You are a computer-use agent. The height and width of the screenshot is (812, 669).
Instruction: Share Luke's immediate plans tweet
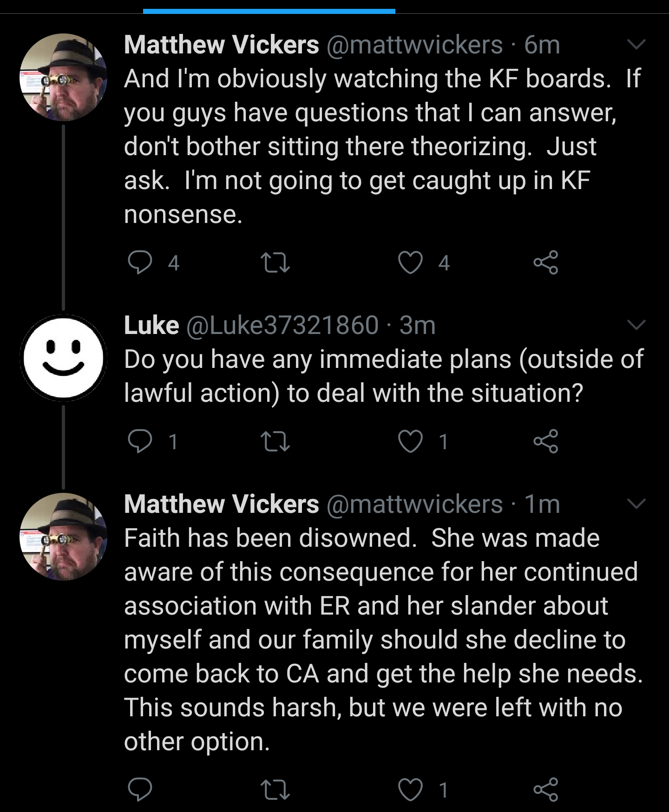pos(545,441)
